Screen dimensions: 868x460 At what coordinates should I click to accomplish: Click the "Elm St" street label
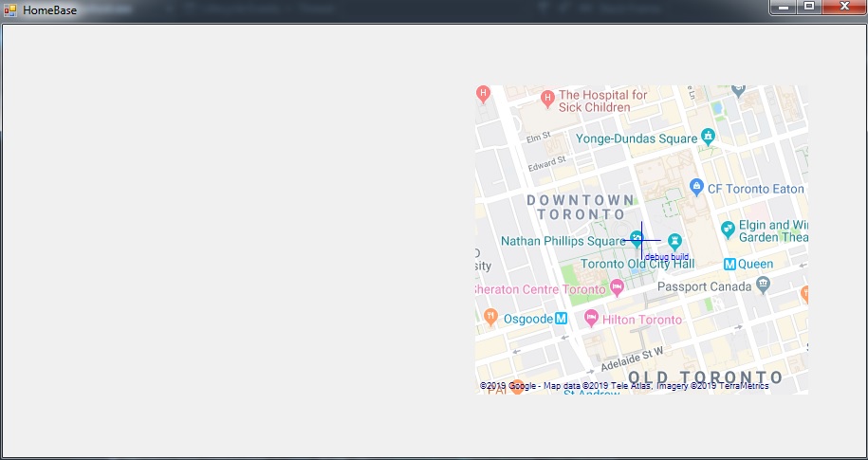pos(539,137)
